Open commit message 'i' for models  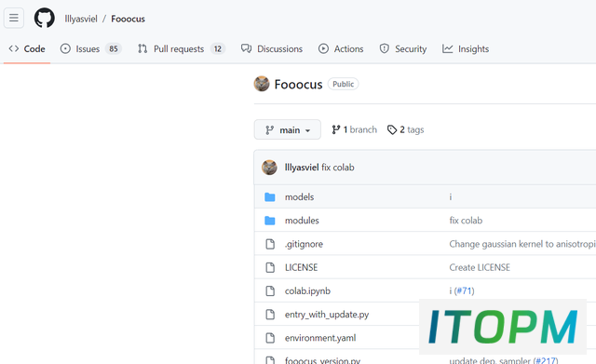tap(451, 196)
